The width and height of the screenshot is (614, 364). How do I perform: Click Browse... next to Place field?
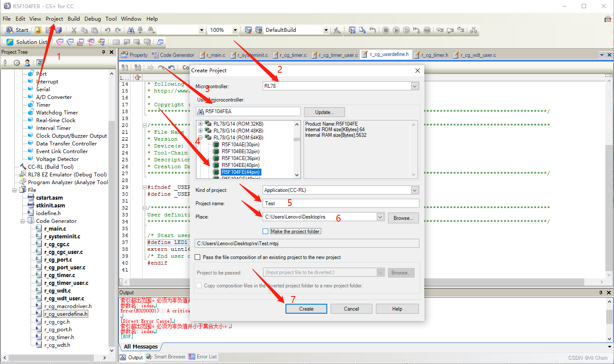click(x=403, y=218)
